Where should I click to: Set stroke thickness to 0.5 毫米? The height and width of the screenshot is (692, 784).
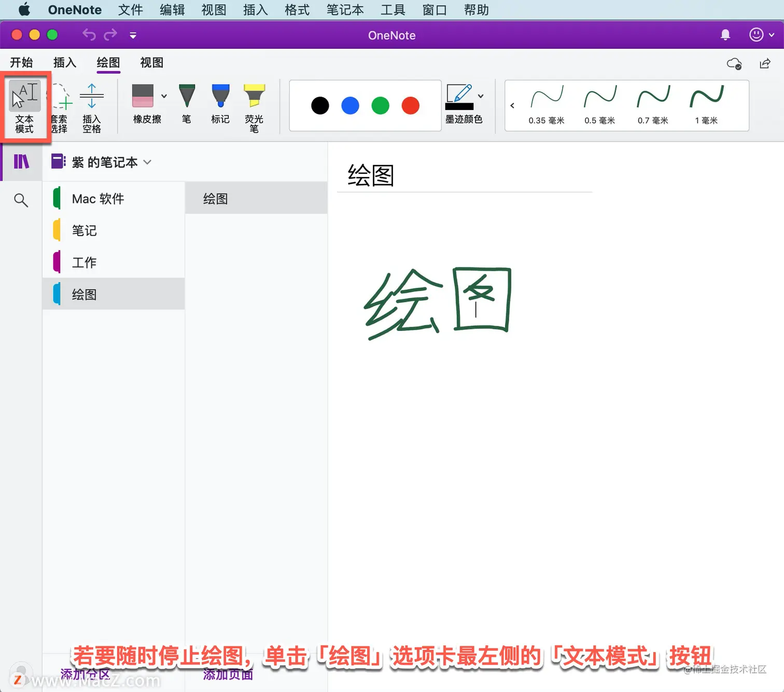[x=600, y=105]
